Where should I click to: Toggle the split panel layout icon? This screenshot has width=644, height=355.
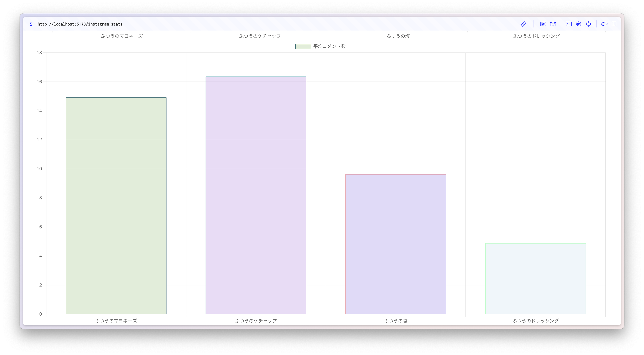(614, 24)
